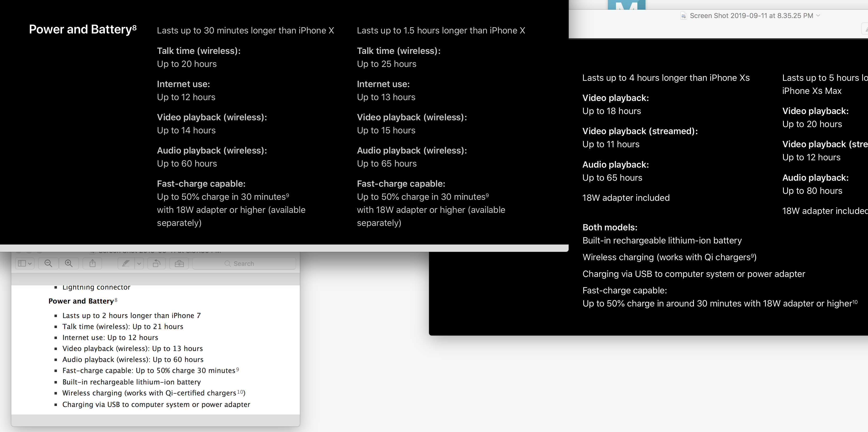The width and height of the screenshot is (868, 432).
Task: Click 'Up to 12 hours' under first Internet use
Action: [x=186, y=97]
